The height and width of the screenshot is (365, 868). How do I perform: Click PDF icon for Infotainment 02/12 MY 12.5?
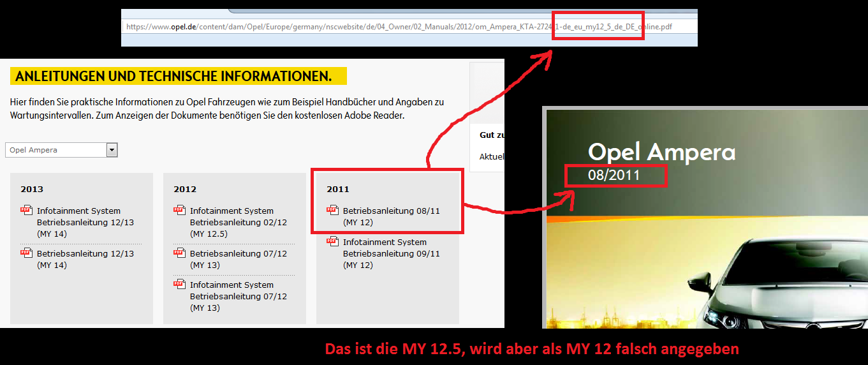click(x=179, y=210)
